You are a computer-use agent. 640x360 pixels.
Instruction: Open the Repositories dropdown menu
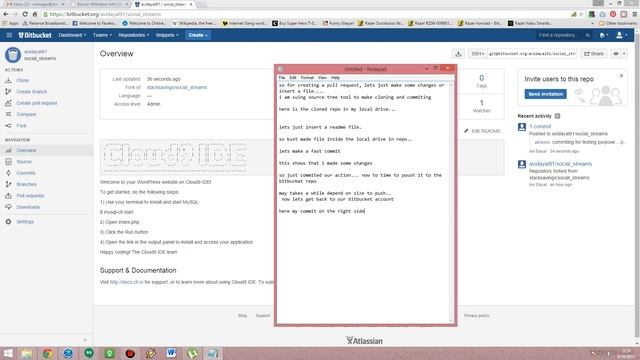(x=133, y=35)
